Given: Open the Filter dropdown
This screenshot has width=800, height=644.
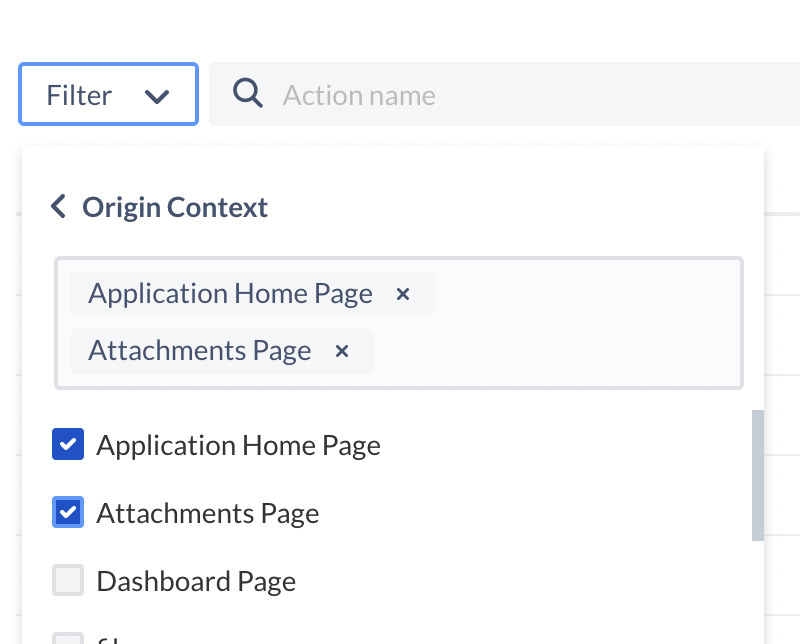Looking at the screenshot, I should pyautogui.click(x=108, y=95).
